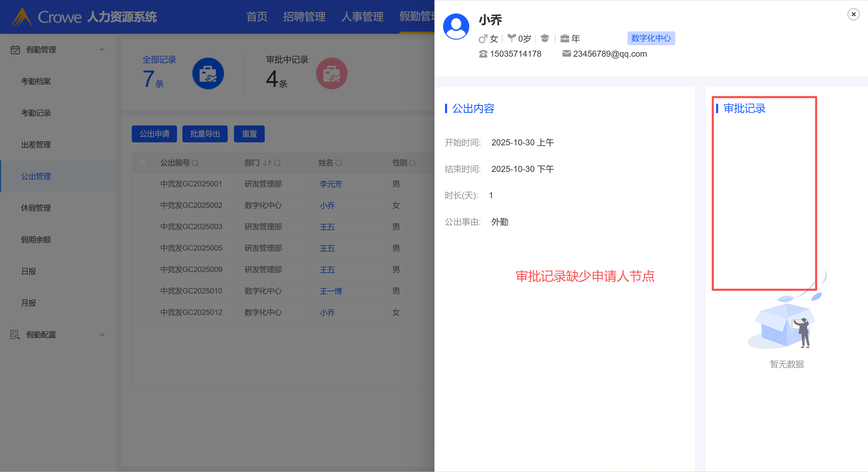Viewport: 868px width, 472px height.
Task: Check the row 中竞发GC2025010 checkbox
Action: [x=143, y=291]
